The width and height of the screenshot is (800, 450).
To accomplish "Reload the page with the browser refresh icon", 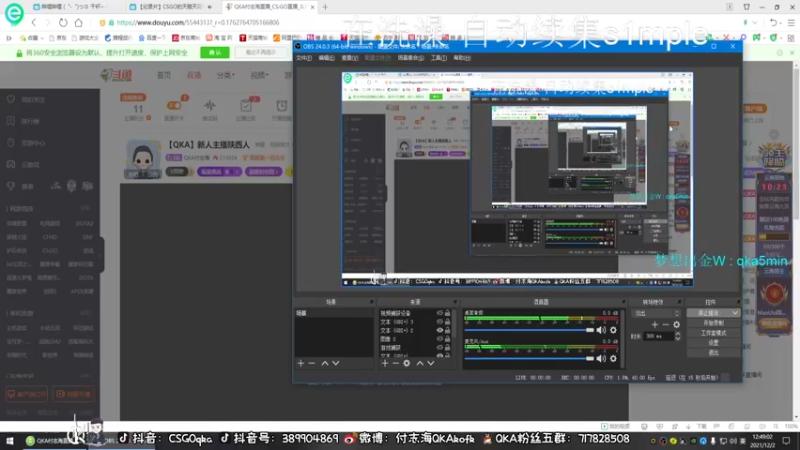I will pyautogui.click(x=63, y=22).
